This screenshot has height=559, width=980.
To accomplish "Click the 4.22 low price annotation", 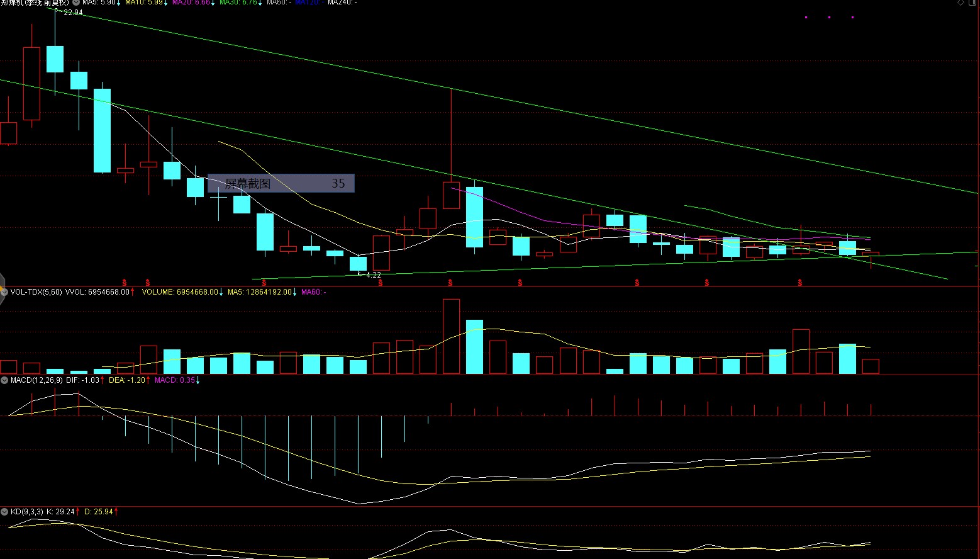I will click(x=373, y=275).
